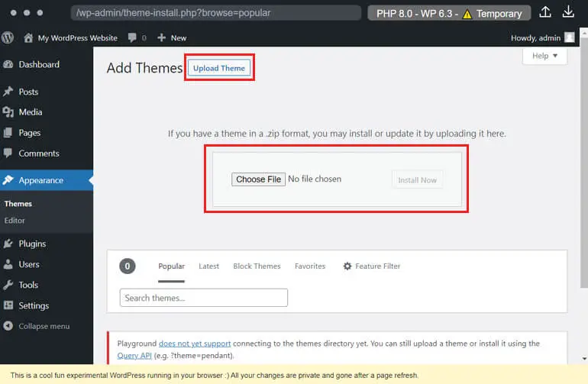Click the page vertical scrollbar
588x384 pixels.
(584, 162)
